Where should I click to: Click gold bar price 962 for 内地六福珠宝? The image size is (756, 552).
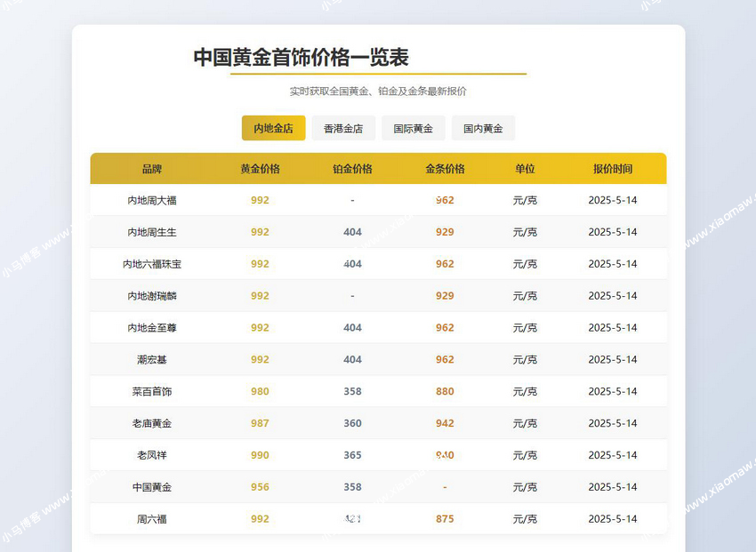445,264
